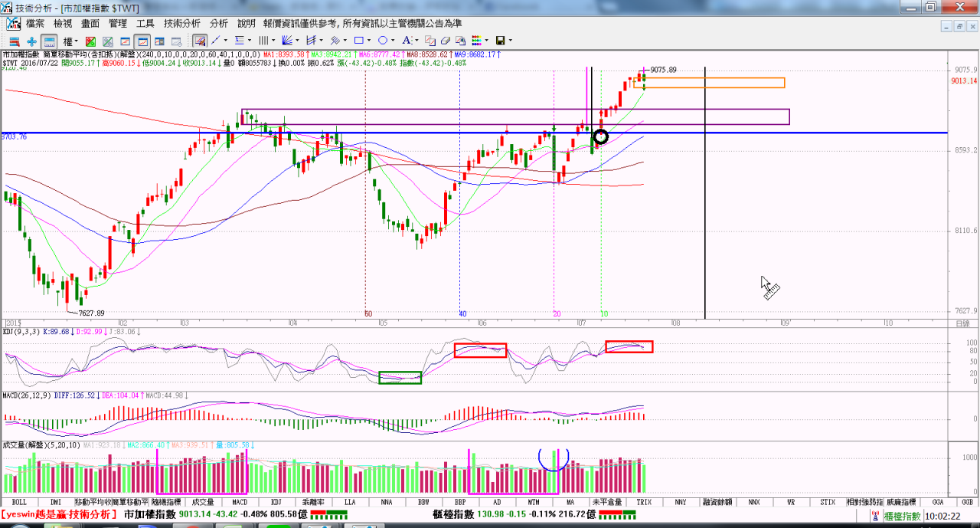Image resolution: width=980 pixels, height=528 pixels.
Task: Click the 櫃檯指數 button in status bar
Action: [x=902, y=517]
